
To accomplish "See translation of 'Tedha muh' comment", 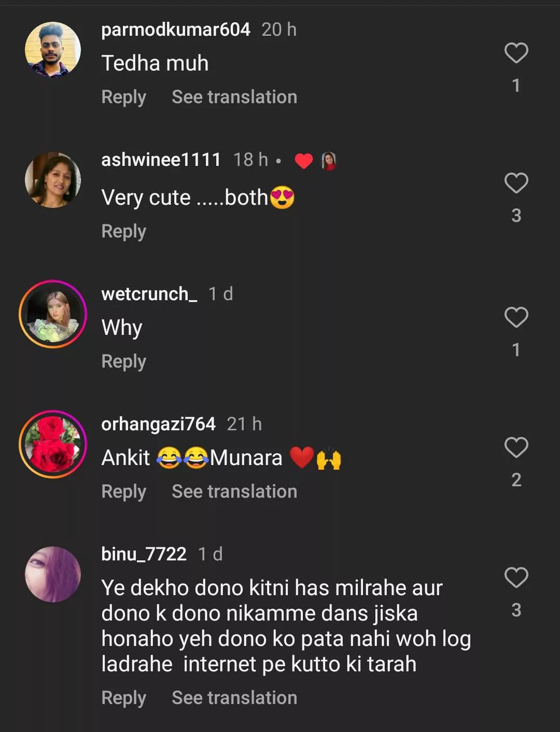I will point(234,97).
